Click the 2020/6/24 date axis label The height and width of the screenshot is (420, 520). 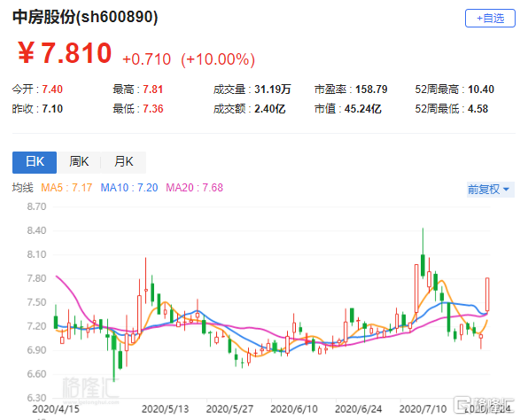point(358,409)
